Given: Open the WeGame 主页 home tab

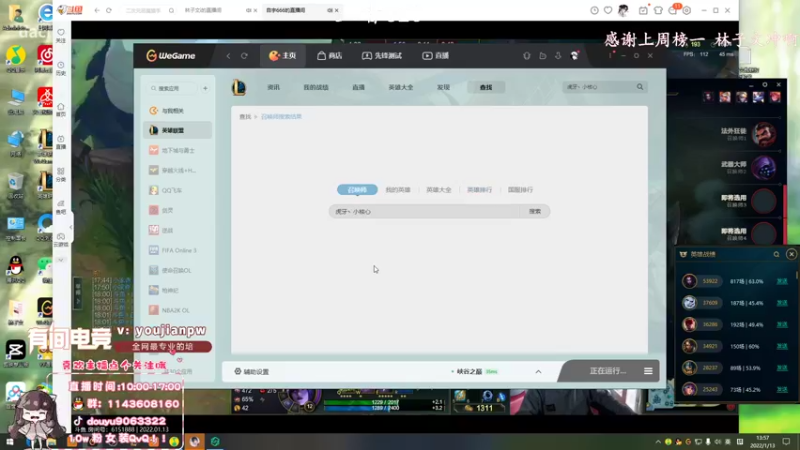Looking at the screenshot, I should (283, 56).
